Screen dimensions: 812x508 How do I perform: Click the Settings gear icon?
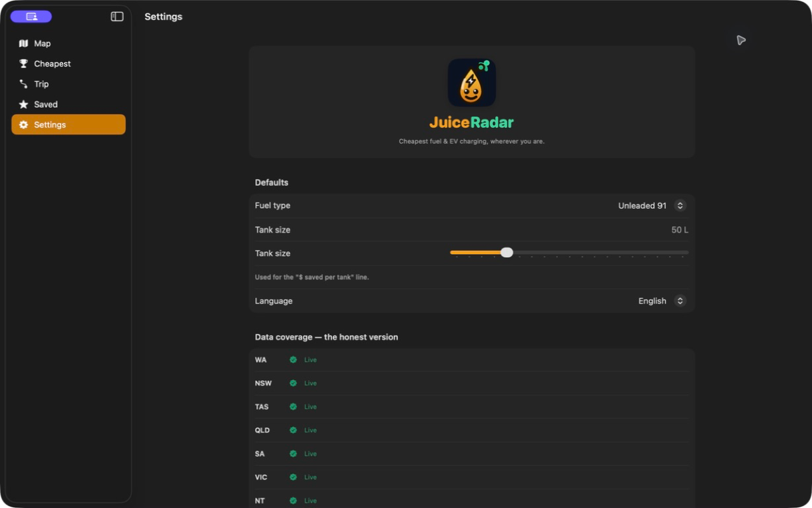point(23,125)
